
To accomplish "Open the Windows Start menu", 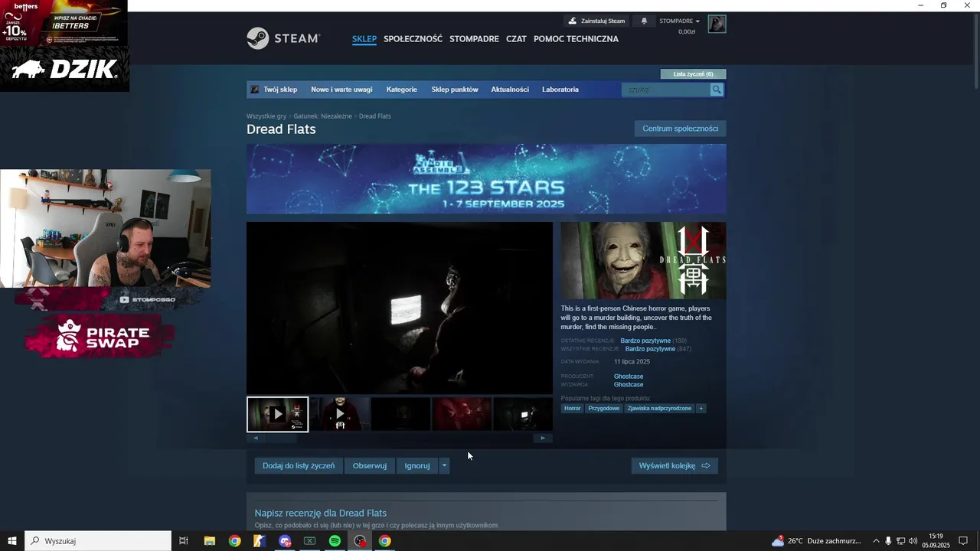I will pos(12,541).
